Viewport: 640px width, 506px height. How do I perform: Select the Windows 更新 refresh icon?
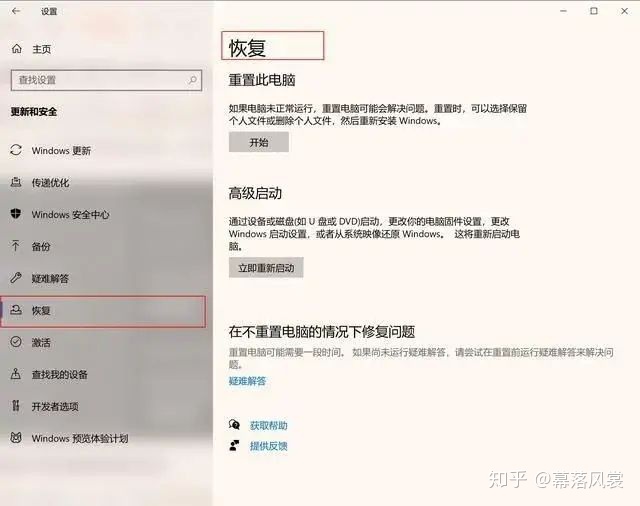[x=16, y=150]
